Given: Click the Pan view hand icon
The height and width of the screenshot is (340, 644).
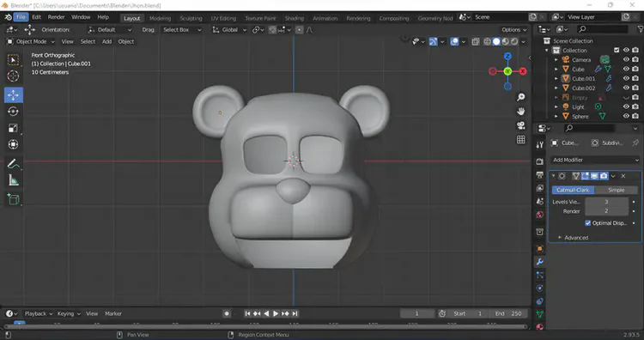Looking at the screenshot, I should (x=521, y=112).
